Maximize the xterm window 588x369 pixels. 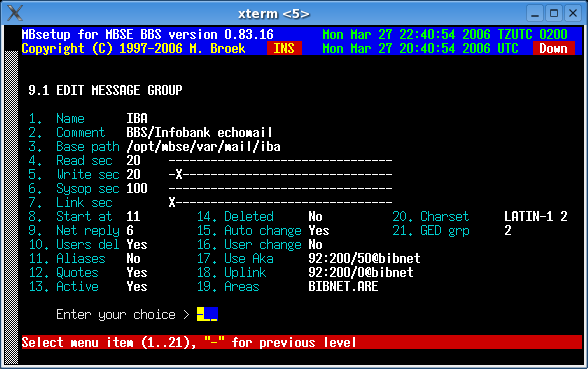pyautogui.click(x=554, y=14)
